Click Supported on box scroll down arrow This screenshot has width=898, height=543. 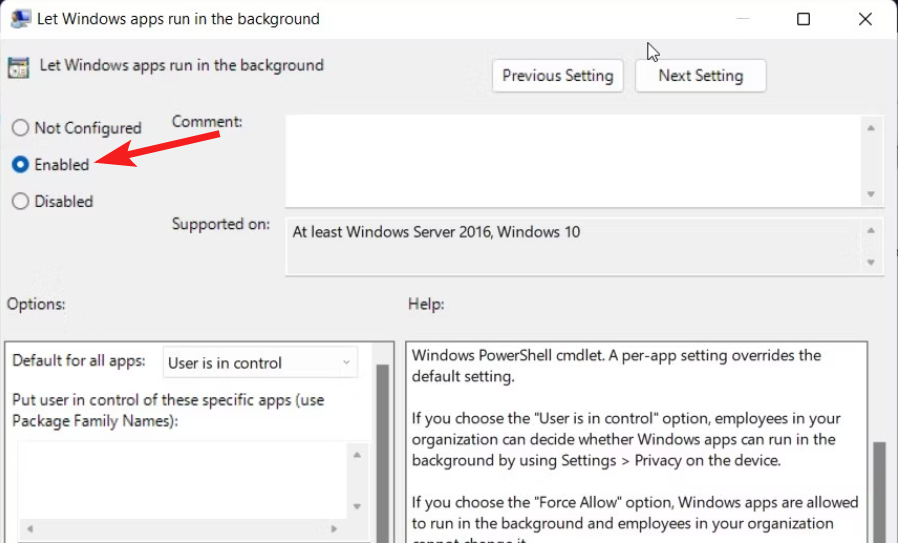(871, 262)
